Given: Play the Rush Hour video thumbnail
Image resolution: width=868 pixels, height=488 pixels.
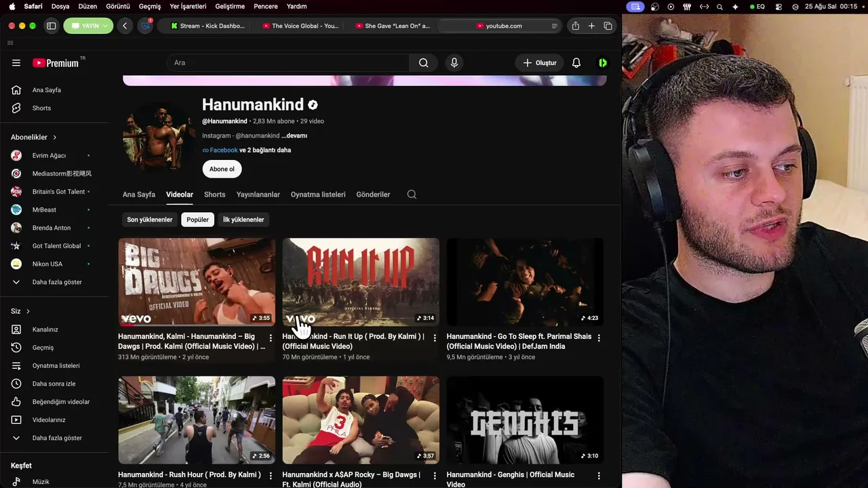Looking at the screenshot, I should 197,420.
